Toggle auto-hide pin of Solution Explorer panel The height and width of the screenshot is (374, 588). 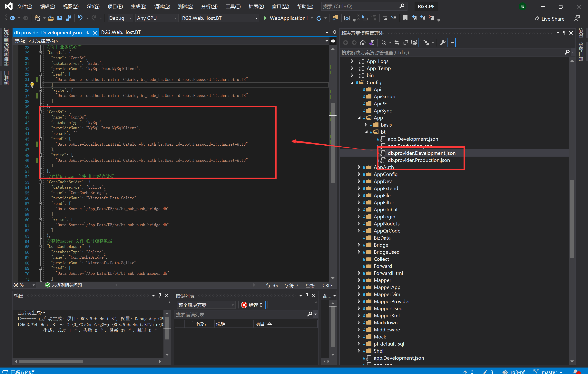pyautogui.click(x=564, y=33)
